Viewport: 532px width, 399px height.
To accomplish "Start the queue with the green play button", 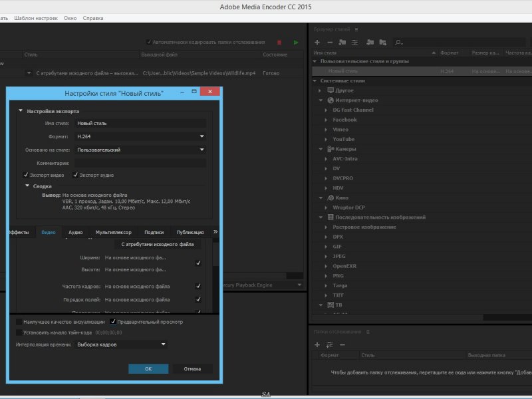I will pos(296,43).
